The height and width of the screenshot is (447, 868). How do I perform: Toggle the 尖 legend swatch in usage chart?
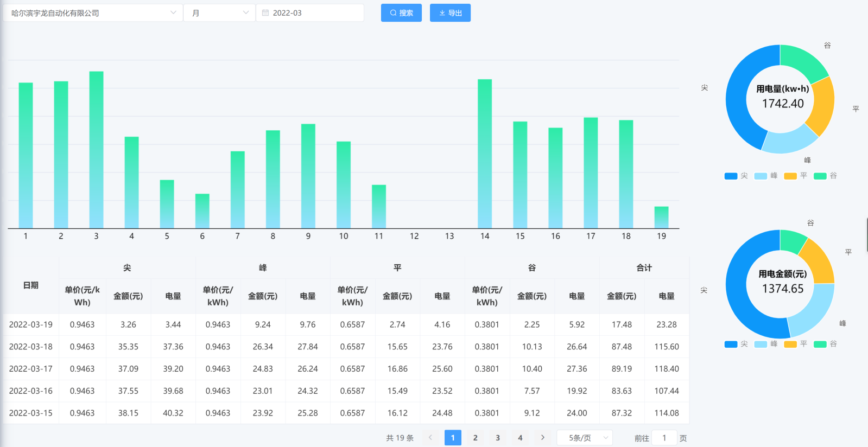pyautogui.click(x=731, y=176)
